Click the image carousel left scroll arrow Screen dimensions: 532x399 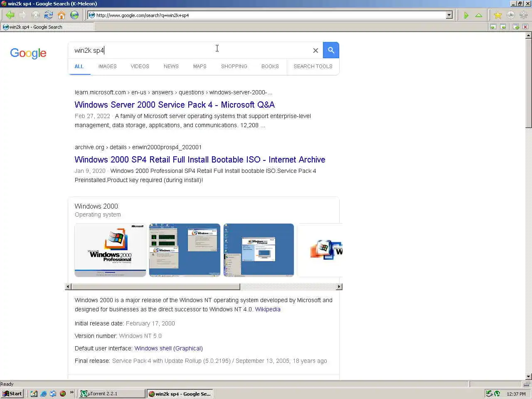[x=68, y=287]
